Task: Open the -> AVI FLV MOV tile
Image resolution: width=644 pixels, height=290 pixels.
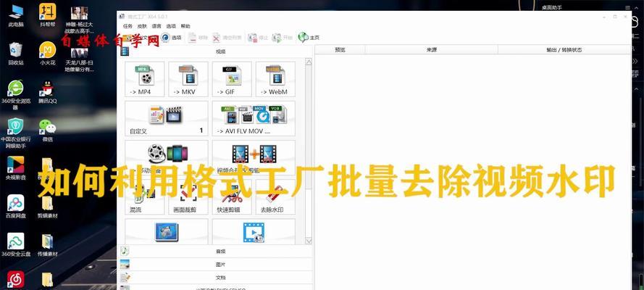Action: click(254, 118)
